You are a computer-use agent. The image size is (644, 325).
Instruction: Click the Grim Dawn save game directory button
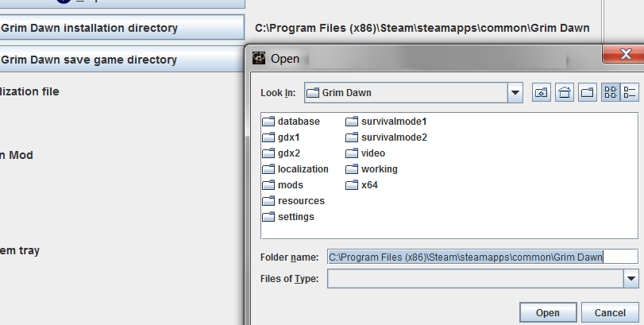[x=122, y=60]
